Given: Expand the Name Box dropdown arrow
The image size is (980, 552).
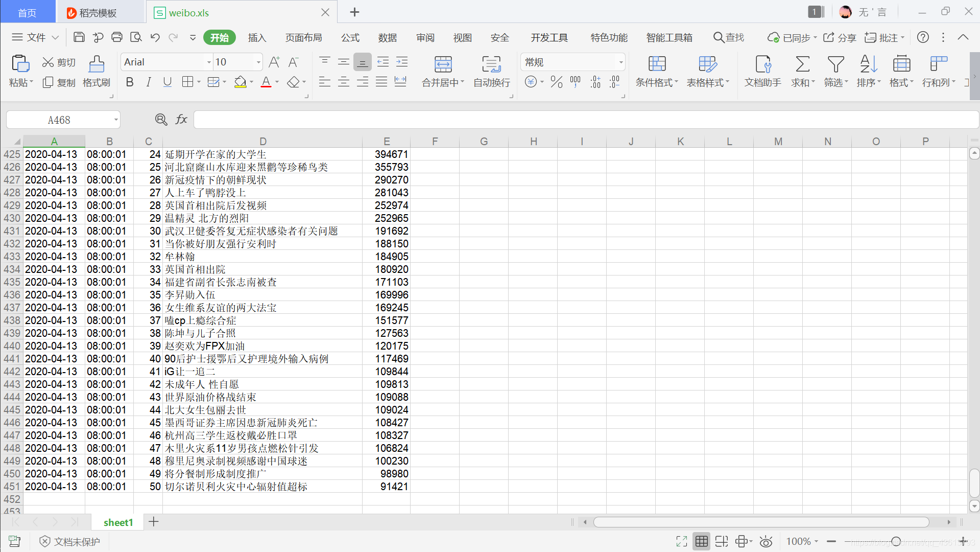Looking at the screenshot, I should pos(116,120).
